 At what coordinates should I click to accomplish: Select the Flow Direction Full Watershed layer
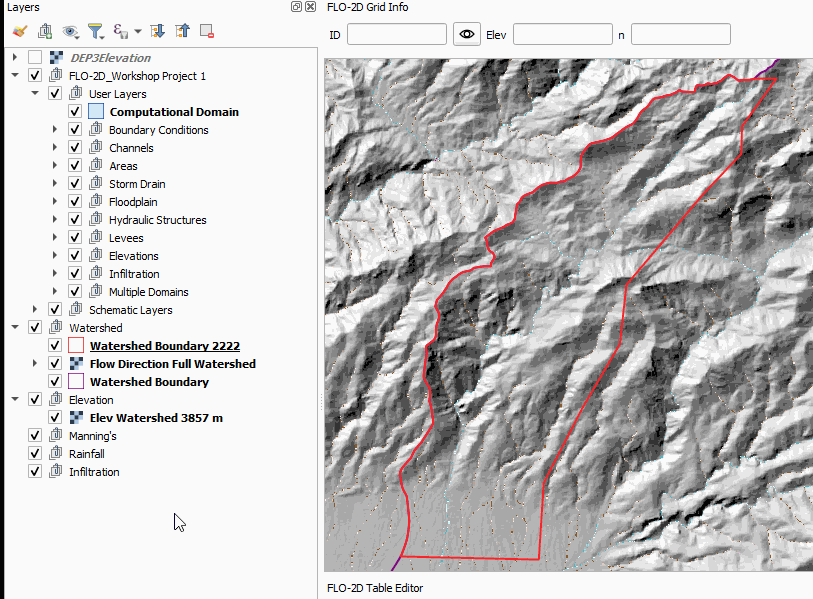tap(172, 364)
